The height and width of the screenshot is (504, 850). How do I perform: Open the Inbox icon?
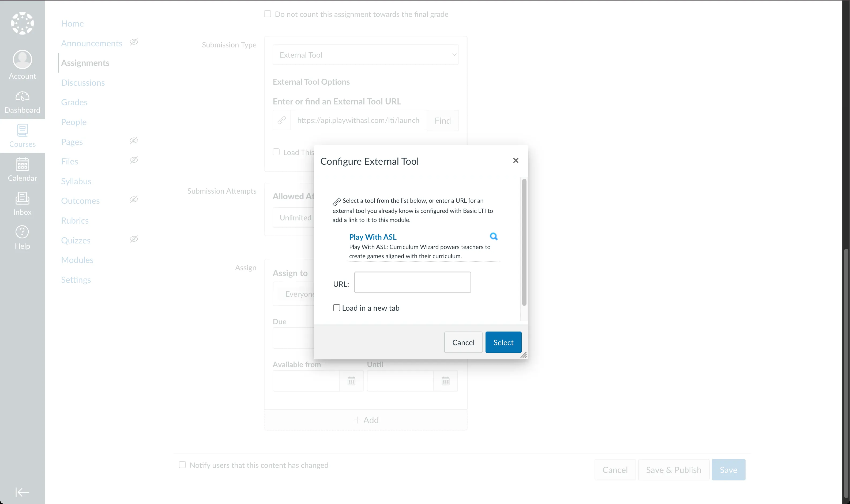[x=22, y=198]
